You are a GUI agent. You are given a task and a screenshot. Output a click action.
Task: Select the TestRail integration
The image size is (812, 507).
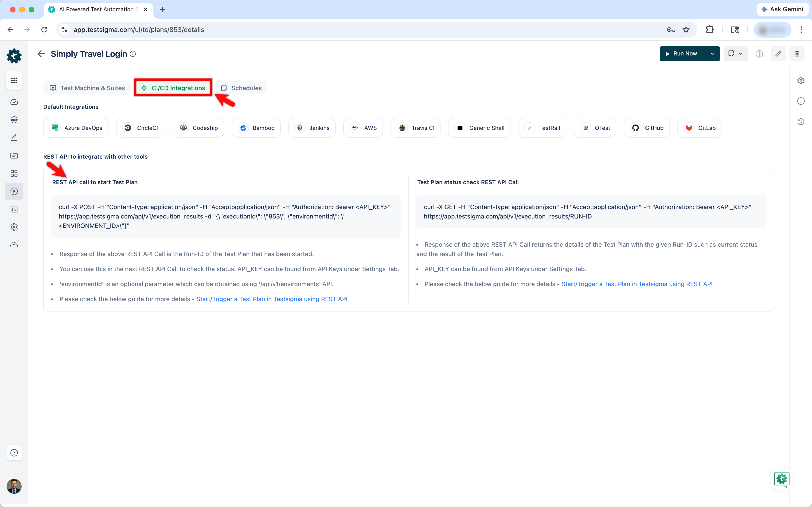coord(542,128)
